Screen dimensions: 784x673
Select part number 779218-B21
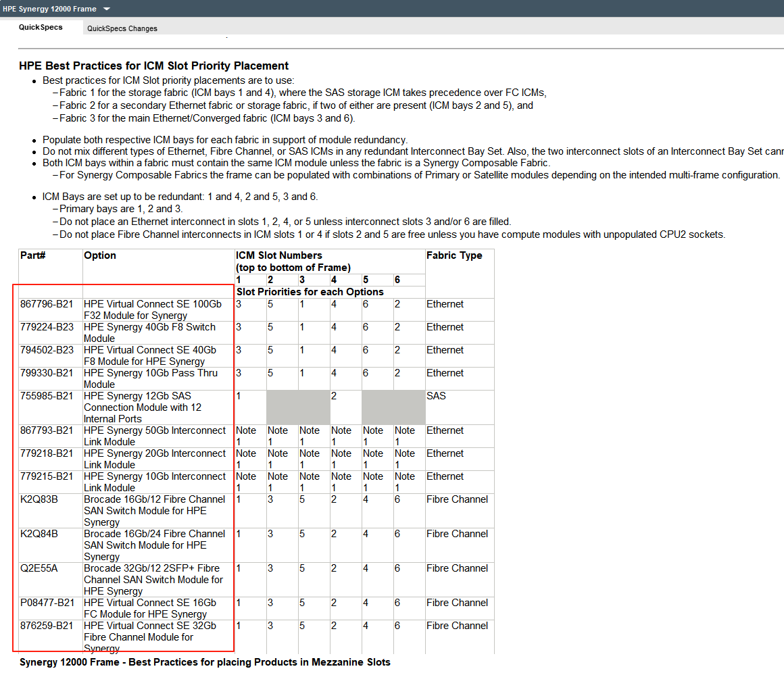[x=47, y=453]
